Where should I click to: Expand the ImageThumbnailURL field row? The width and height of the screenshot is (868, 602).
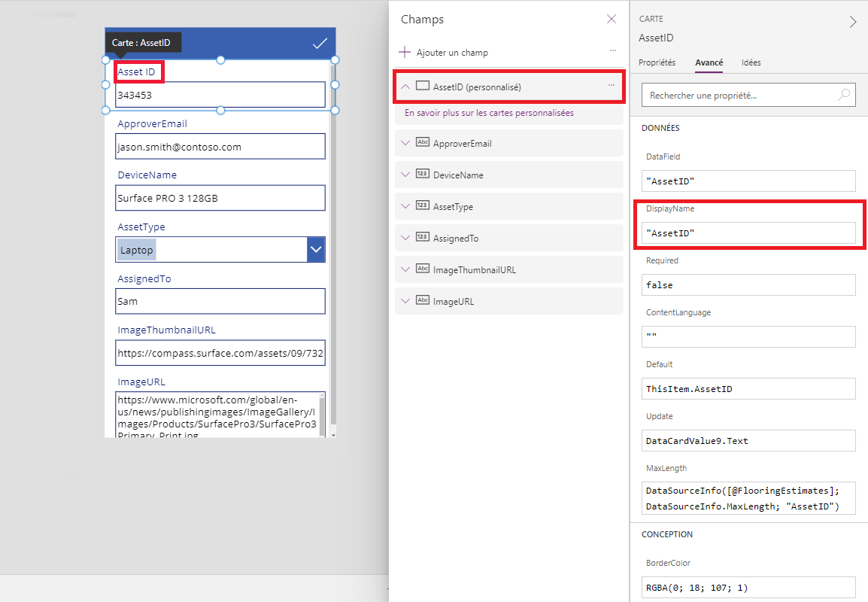click(405, 269)
